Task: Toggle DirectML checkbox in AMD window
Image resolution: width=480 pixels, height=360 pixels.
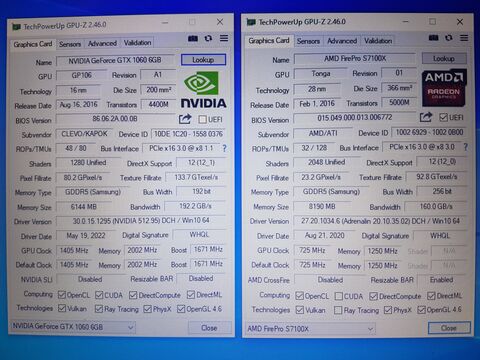Action: [x=431, y=296]
